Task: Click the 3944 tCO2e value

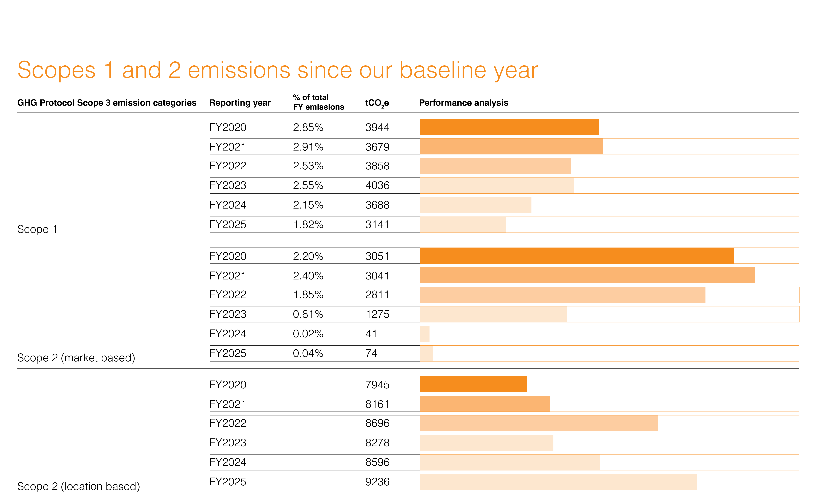Action: 377,127
